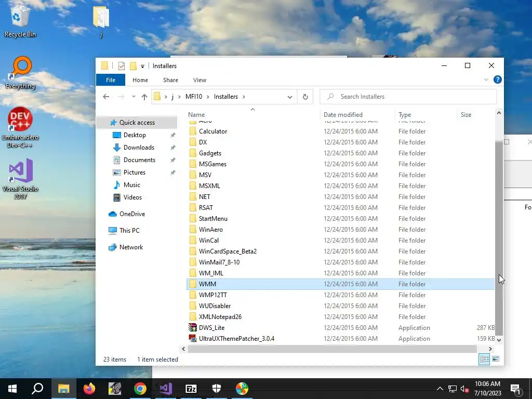Select the DWS_Lite application icon
The height and width of the screenshot is (399, 532).
point(193,327)
